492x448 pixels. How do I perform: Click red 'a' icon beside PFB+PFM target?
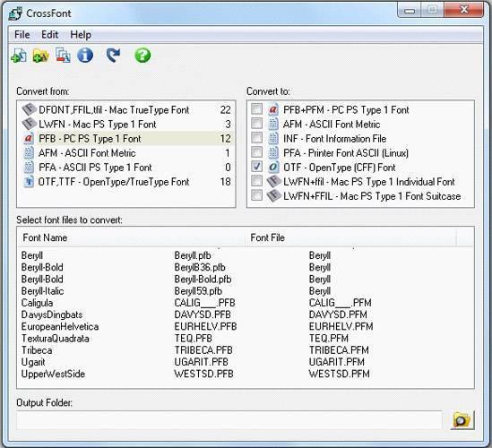[273, 109]
